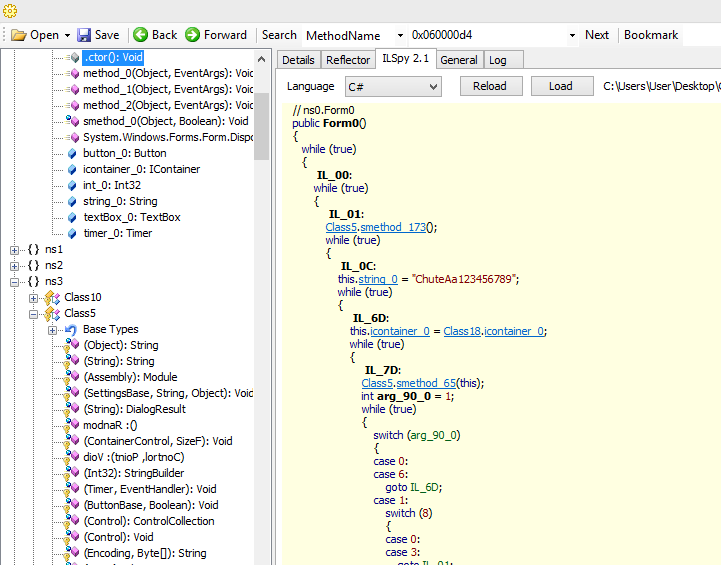
Task: Click the green Forward arrow icon
Action: (192, 34)
